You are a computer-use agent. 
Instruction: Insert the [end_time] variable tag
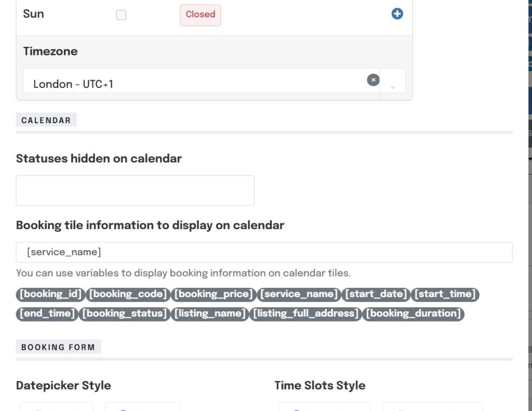click(47, 314)
